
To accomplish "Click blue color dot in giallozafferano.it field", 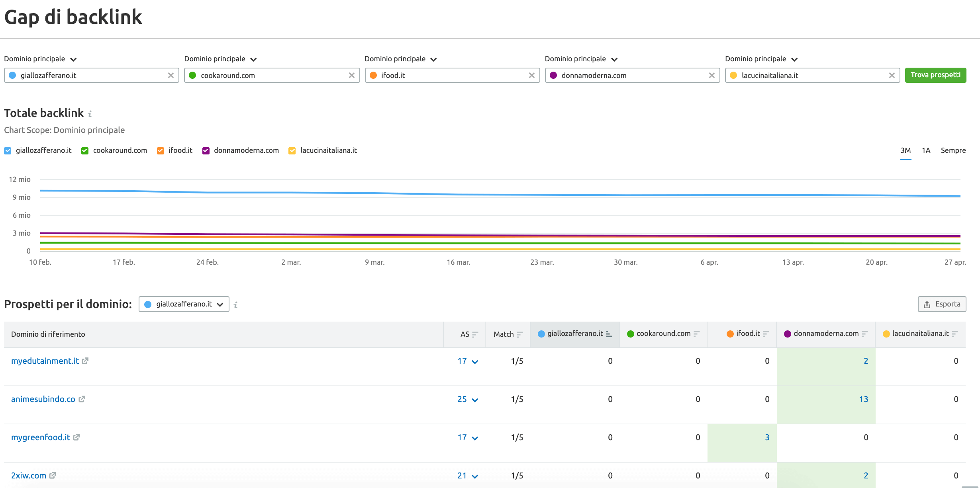I will [12, 75].
